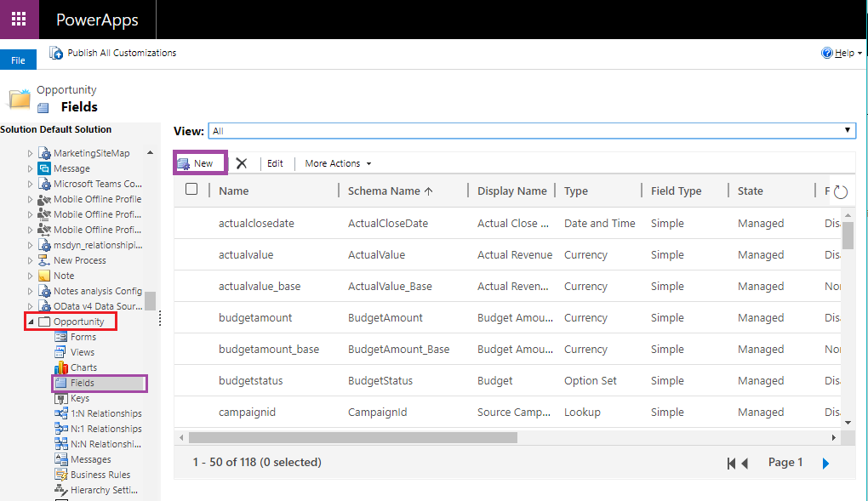Click the Publish All Customizations icon

(x=56, y=53)
